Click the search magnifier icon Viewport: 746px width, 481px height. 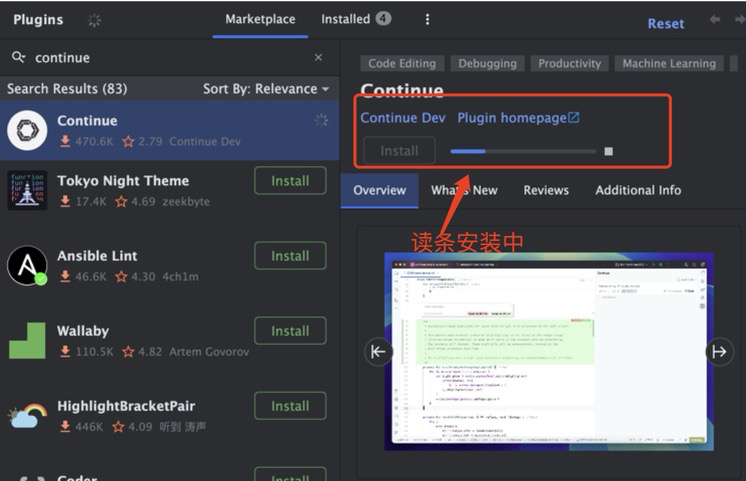click(x=19, y=57)
